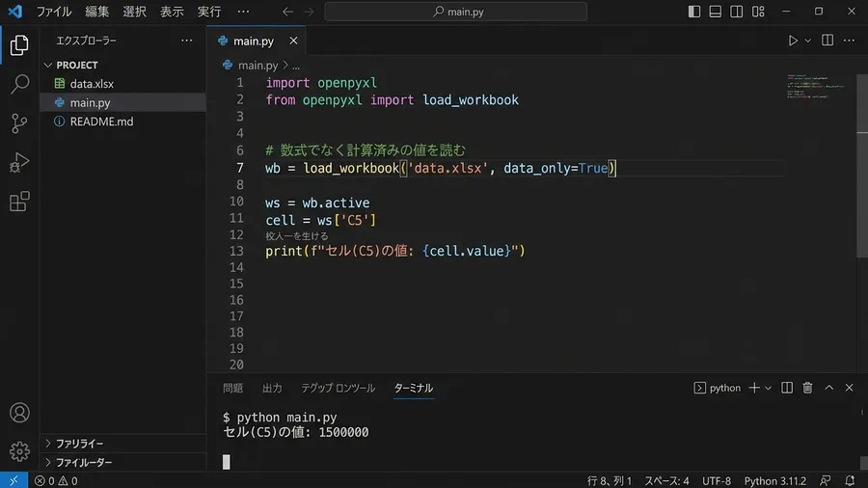868x488 pixels.
Task: Click line number 13 in gutter
Action: point(236,251)
